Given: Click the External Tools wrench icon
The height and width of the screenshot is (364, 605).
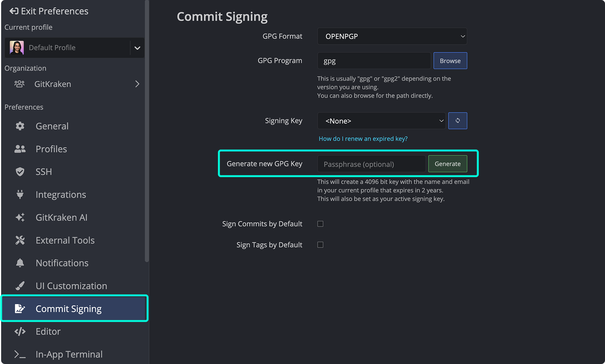Looking at the screenshot, I should 20,240.
